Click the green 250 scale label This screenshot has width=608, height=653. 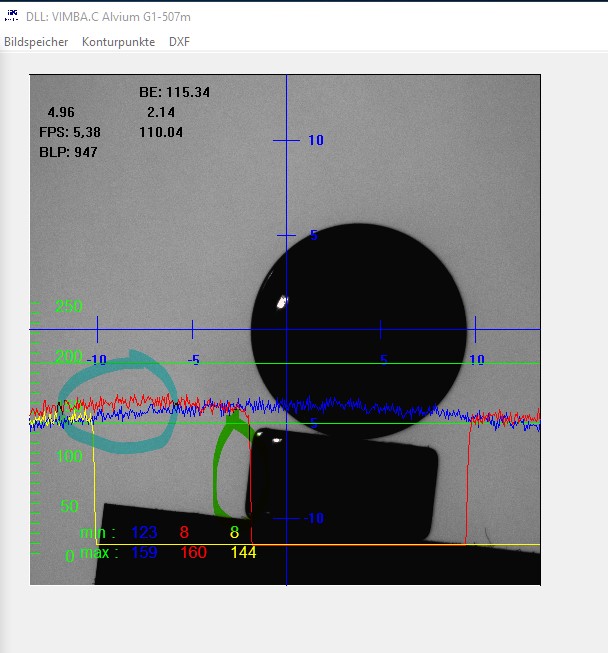pos(68,307)
